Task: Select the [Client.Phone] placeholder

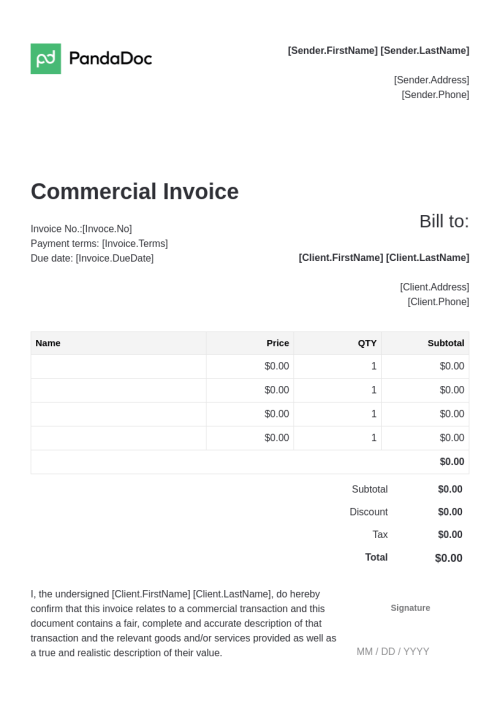Action: (x=438, y=302)
